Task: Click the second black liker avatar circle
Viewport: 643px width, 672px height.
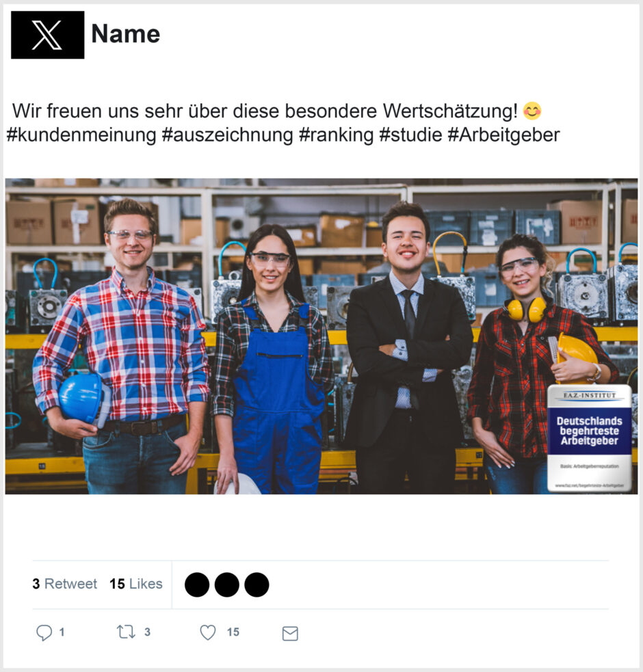Action: click(x=227, y=584)
